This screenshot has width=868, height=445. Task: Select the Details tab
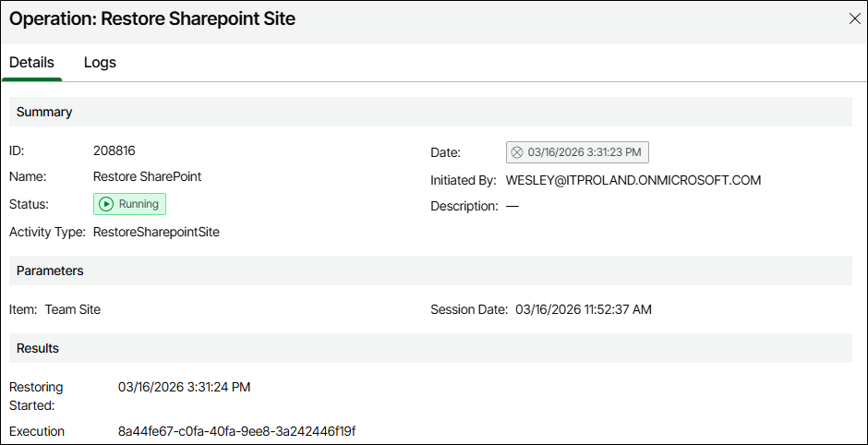[x=31, y=63]
